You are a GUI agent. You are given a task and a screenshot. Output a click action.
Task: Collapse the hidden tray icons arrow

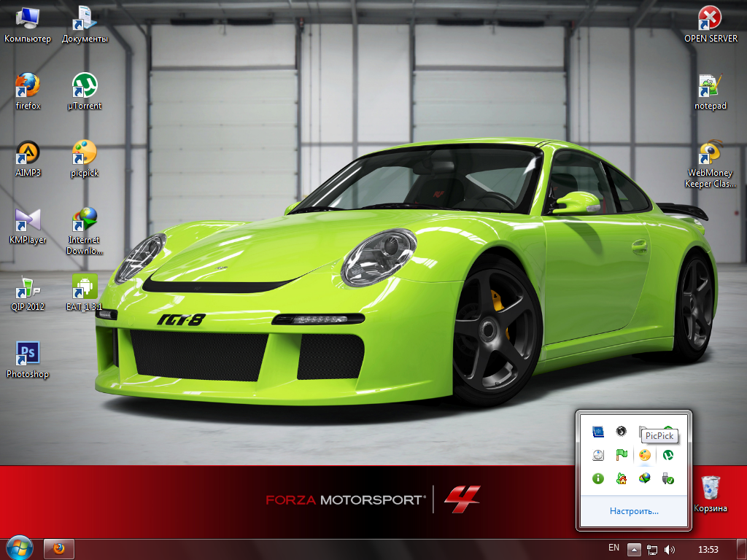pyautogui.click(x=635, y=549)
